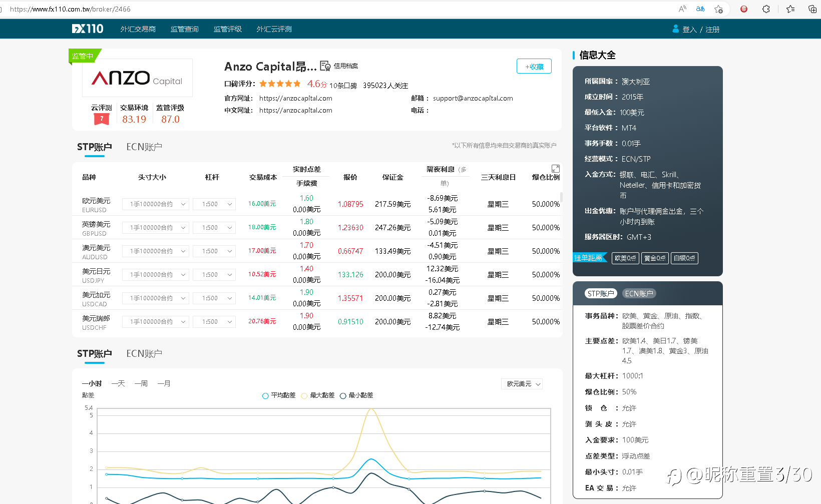821x504 pixels.
Task: Open the browser extensions puzzle icon
Action: pos(766,9)
